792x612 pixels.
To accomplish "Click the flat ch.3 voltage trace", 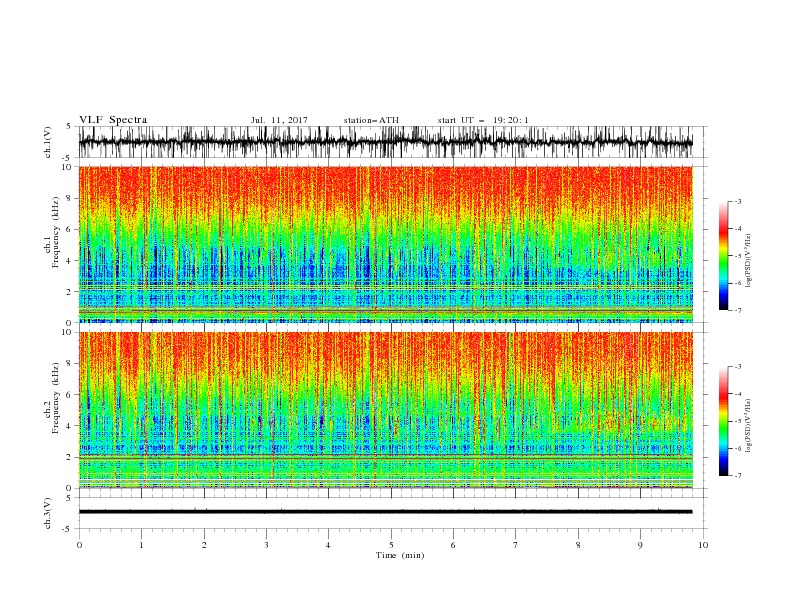I will click(385, 512).
